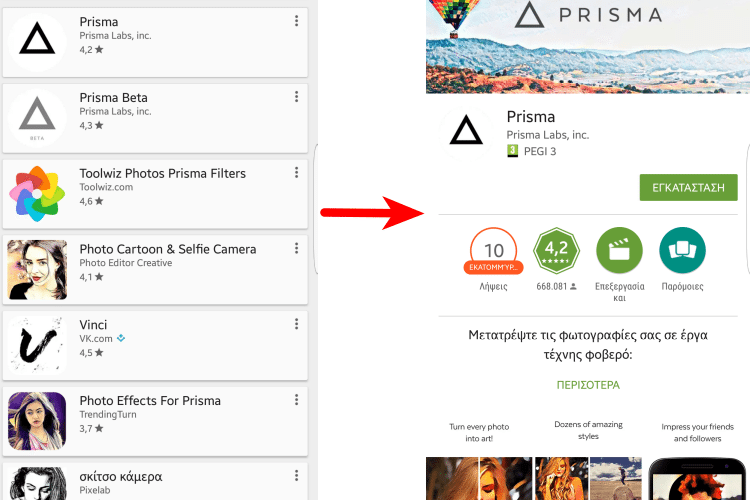750x500 pixels.
Task: Open the Prisma app icon in results list
Action: [x=38, y=40]
